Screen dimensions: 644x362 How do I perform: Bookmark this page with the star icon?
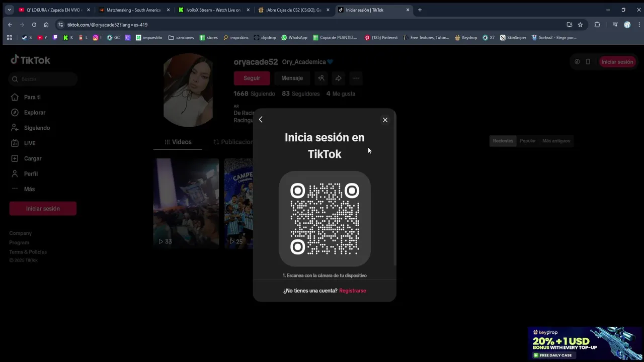(x=580, y=25)
